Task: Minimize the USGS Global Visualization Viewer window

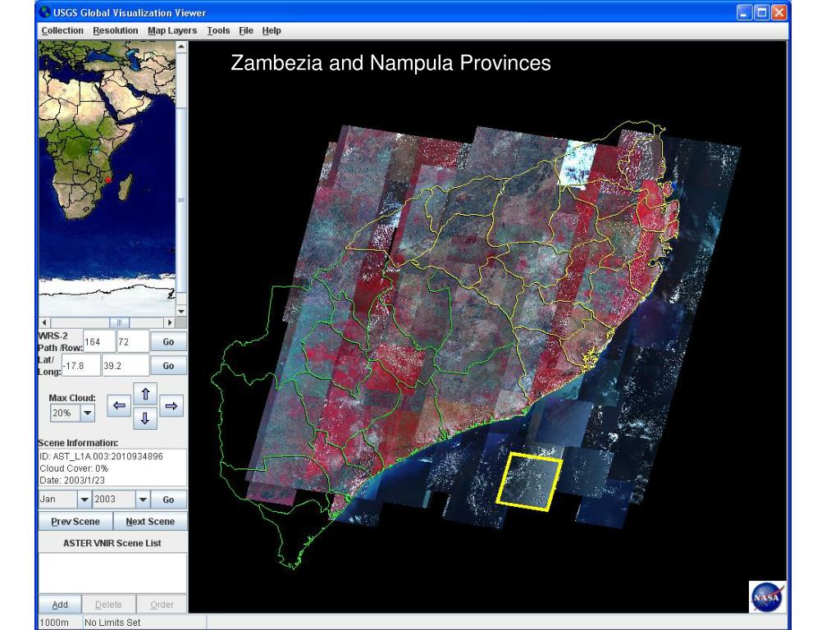Action: (743, 12)
